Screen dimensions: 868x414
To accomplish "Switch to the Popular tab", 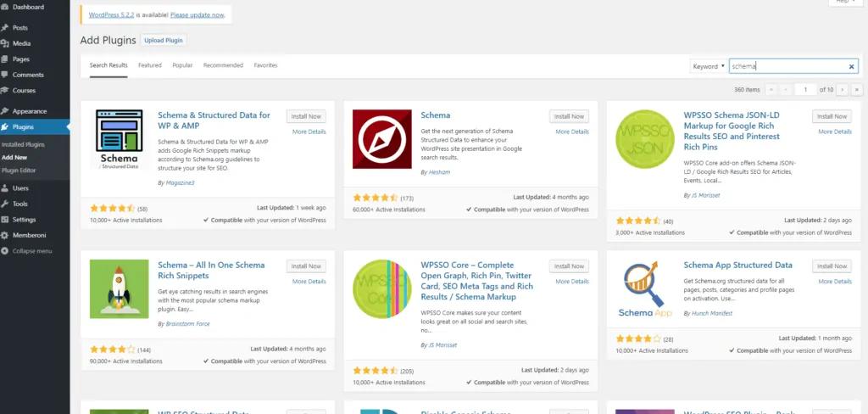I will pyautogui.click(x=182, y=65).
